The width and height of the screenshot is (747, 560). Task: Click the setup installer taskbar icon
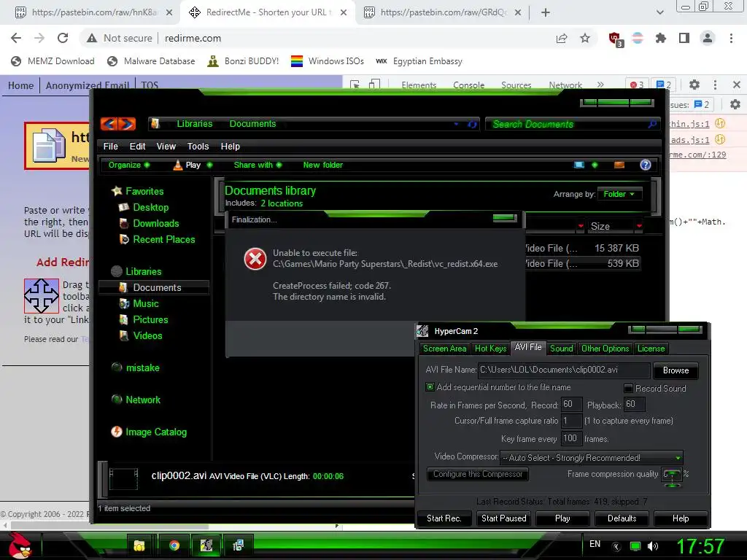(x=238, y=545)
